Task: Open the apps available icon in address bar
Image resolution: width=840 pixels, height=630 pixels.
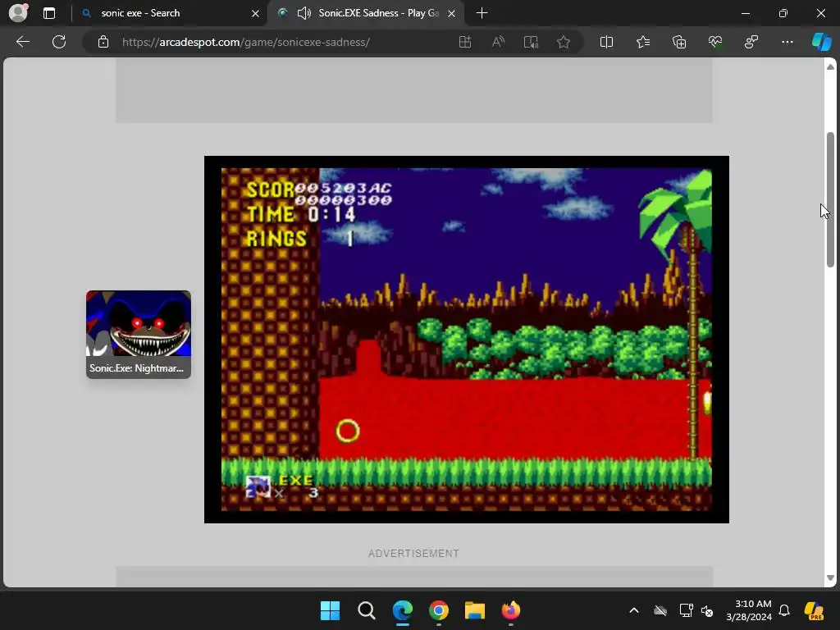Action: 465,42
